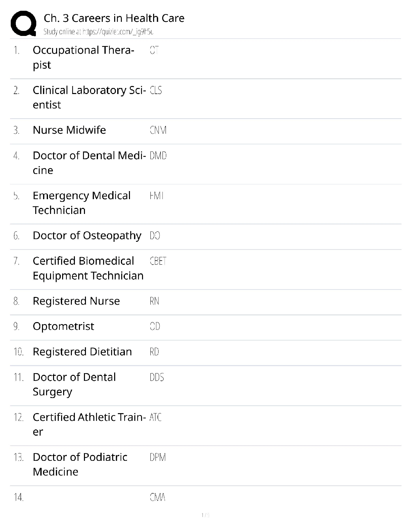Image resolution: width=411 pixels, height=532 pixels.
Task: Select Certified Biomedical Equipment Technician term
Action: point(88,268)
